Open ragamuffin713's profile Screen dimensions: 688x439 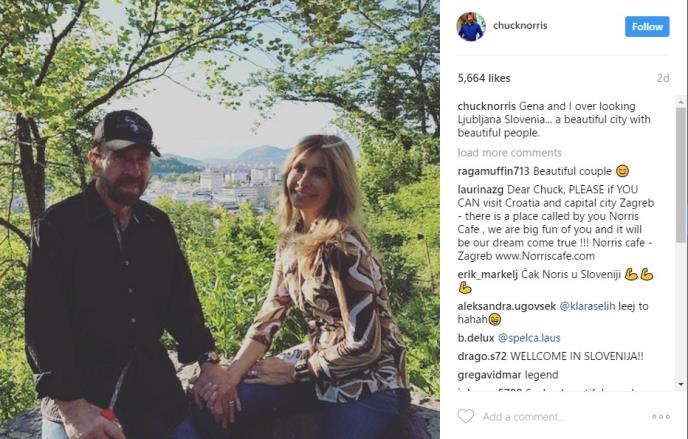(493, 171)
